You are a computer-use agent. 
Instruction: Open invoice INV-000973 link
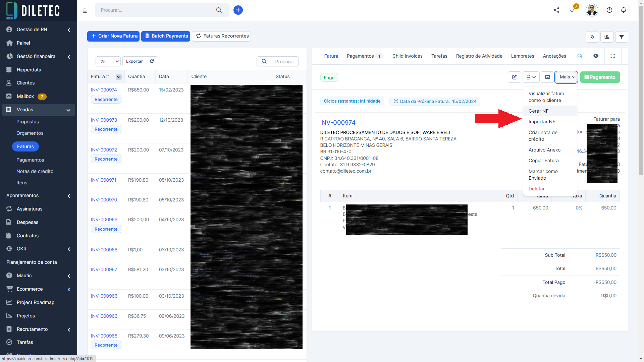point(104,120)
